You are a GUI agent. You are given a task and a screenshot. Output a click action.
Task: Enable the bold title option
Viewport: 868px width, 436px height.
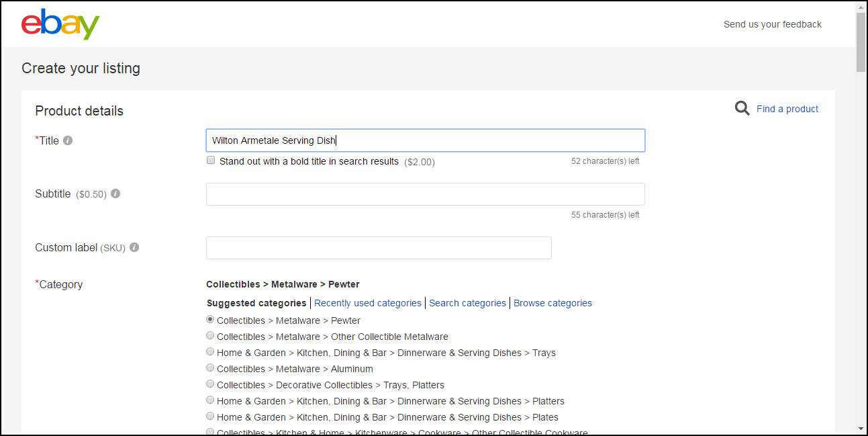tap(210, 160)
